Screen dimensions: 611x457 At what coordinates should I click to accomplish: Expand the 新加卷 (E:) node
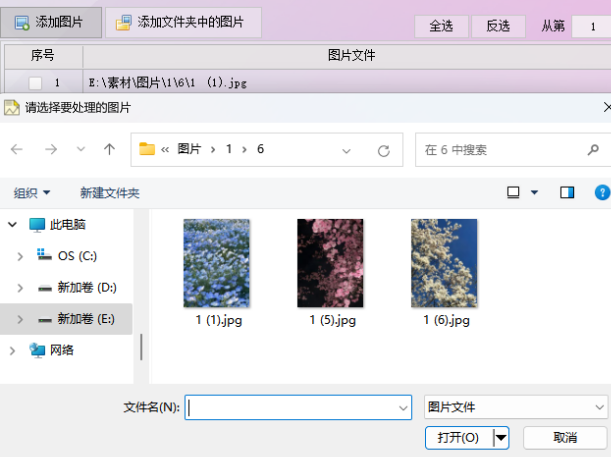20,319
